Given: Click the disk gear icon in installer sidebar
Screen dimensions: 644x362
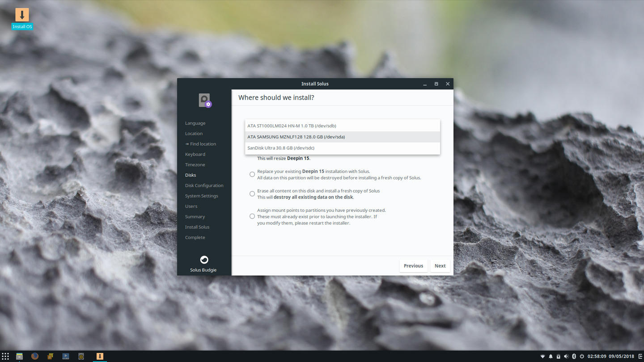Looking at the screenshot, I should pos(205,100).
